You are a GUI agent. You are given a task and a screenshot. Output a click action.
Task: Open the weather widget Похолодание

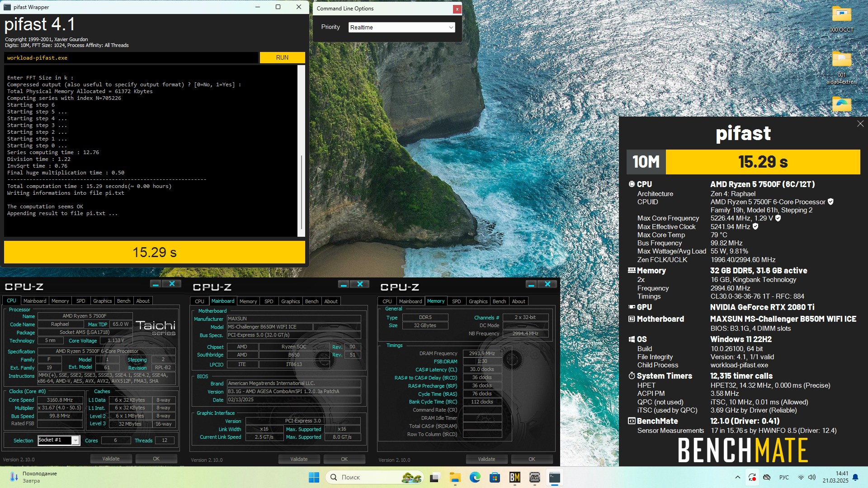click(x=33, y=477)
